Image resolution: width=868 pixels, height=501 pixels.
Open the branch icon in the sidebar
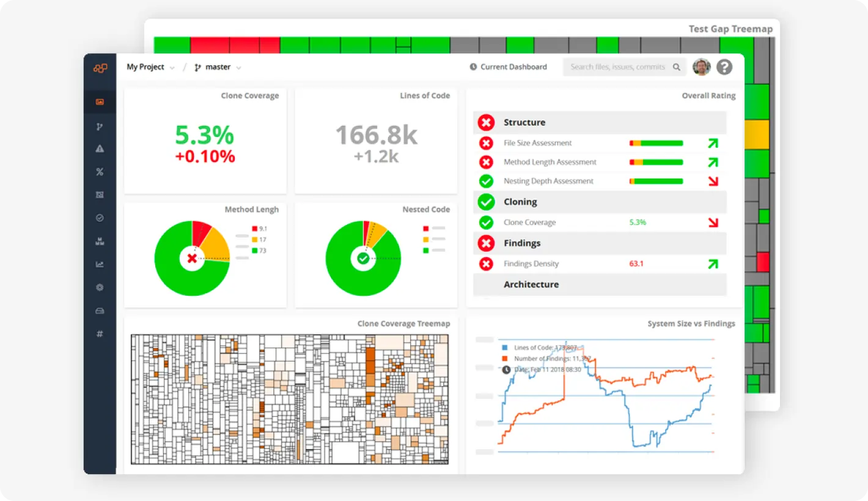pyautogui.click(x=100, y=126)
